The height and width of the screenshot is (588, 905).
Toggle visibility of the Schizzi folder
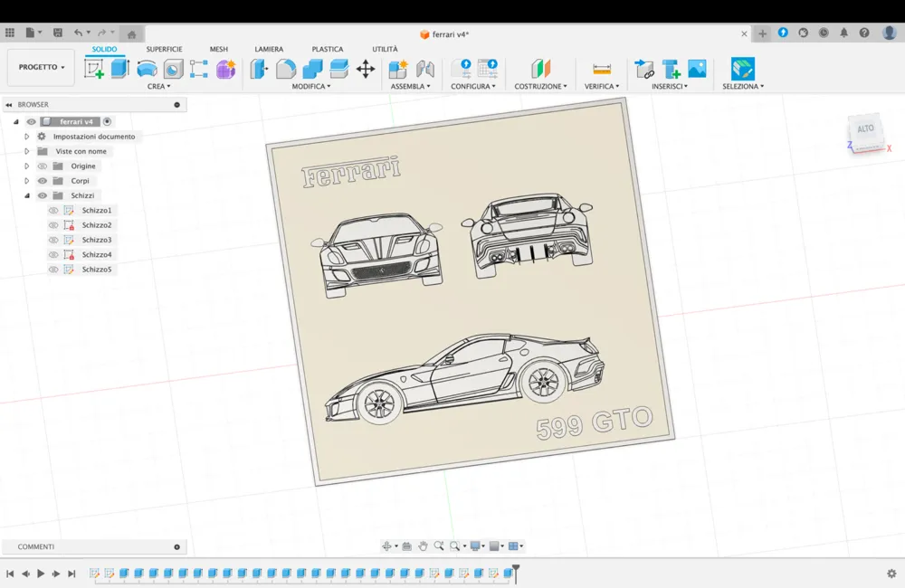[x=43, y=195]
